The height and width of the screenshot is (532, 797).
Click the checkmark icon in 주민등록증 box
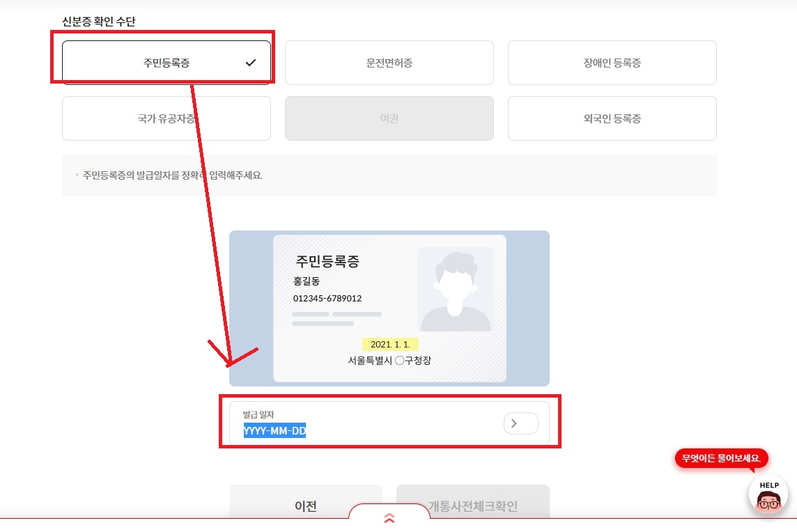point(251,63)
